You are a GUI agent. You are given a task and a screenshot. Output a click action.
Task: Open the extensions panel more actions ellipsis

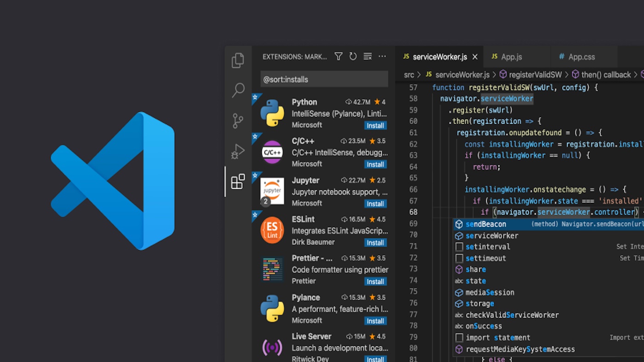pyautogui.click(x=382, y=57)
